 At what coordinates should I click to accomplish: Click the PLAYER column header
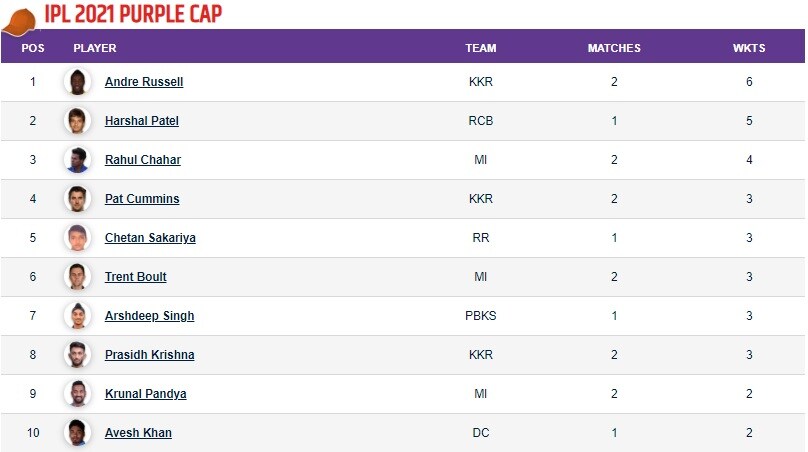(95, 48)
